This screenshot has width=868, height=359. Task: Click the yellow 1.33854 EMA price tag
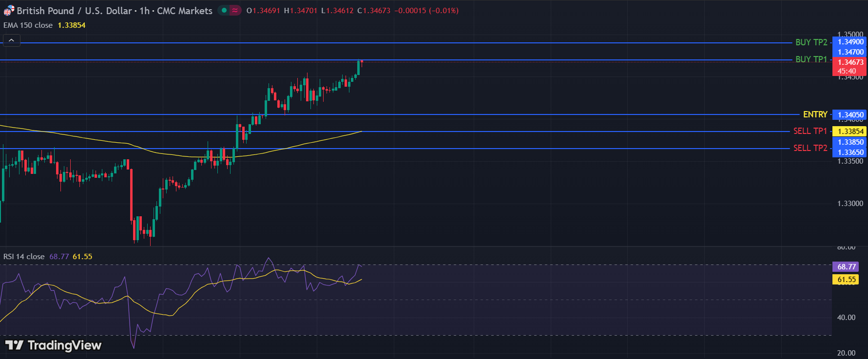coord(850,132)
